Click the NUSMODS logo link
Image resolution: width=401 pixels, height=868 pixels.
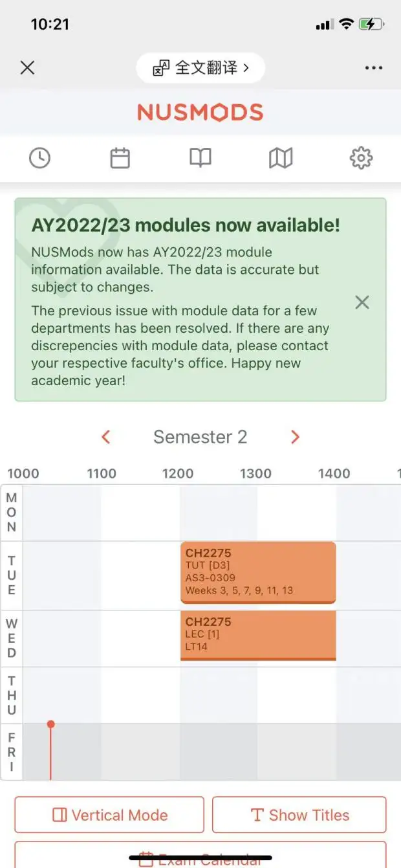200,113
